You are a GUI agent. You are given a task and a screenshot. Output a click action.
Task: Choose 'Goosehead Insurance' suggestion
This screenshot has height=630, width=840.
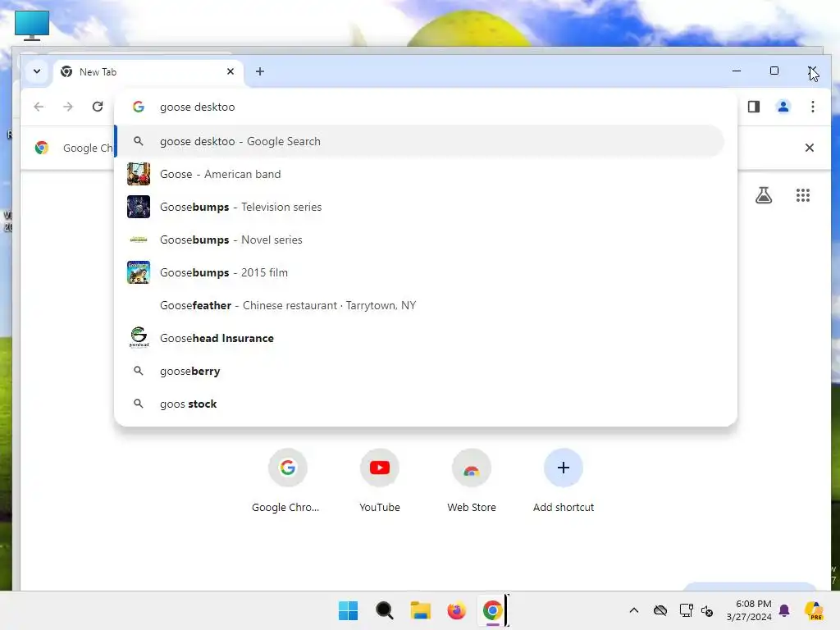tap(419, 338)
